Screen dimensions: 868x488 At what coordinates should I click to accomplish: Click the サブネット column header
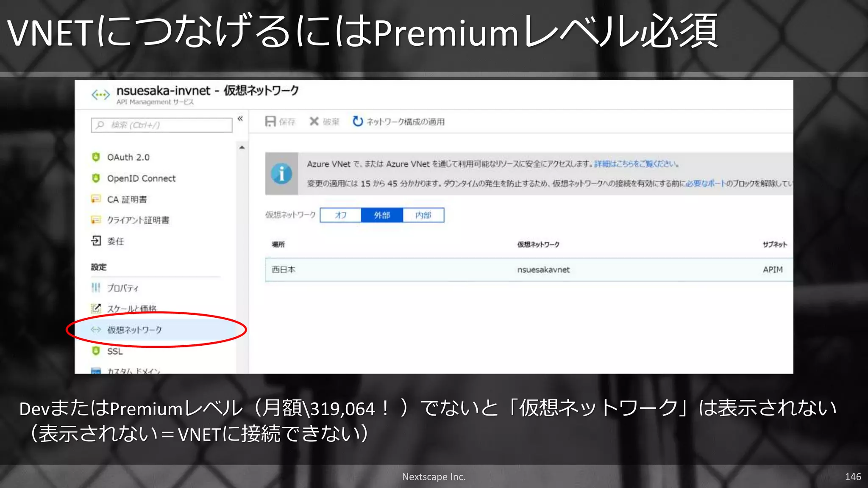775,244
